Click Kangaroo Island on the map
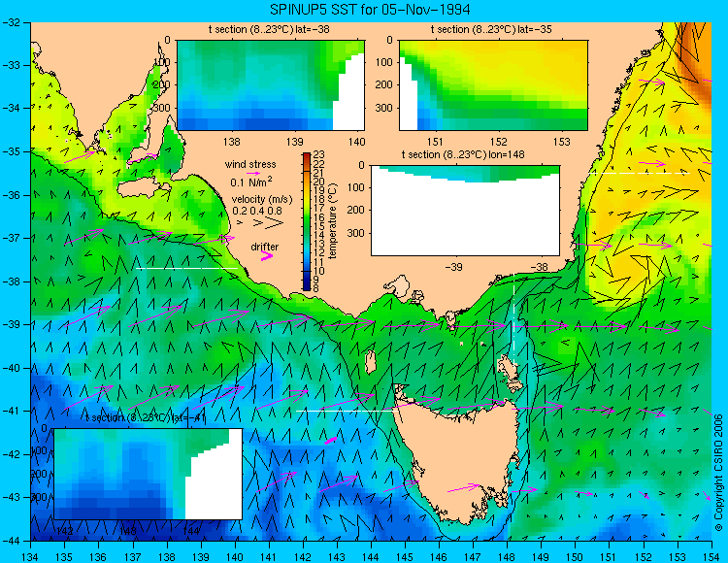This screenshot has height=563, width=728. (142, 189)
